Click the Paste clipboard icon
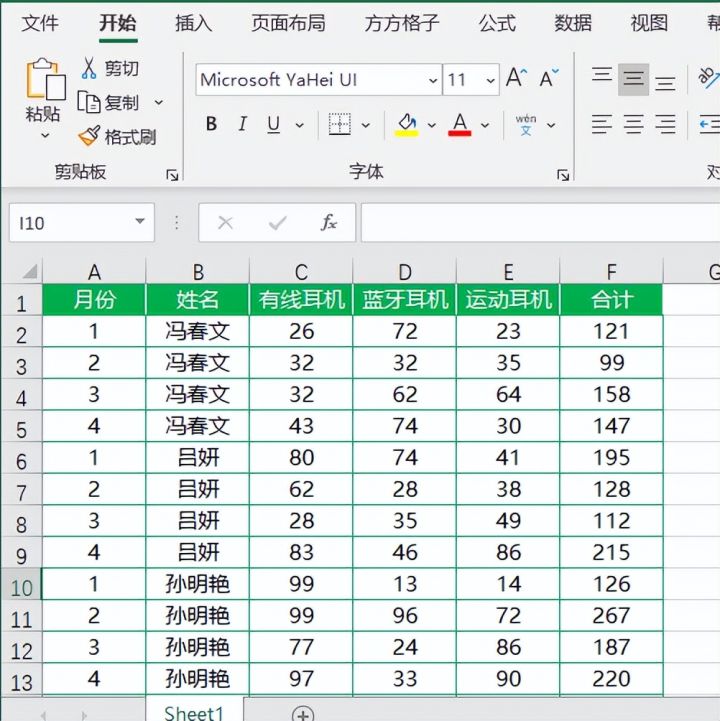The image size is (720, 721). pos(45,79)
